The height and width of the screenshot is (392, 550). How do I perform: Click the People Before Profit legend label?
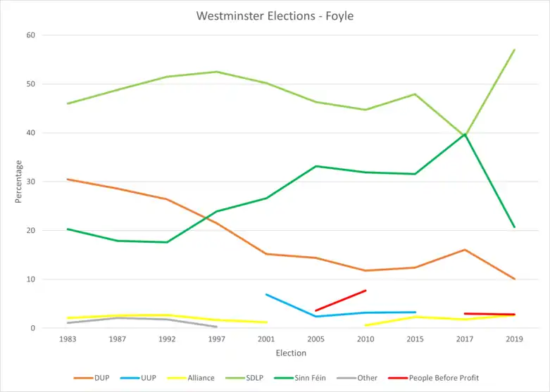coord(444,378)
